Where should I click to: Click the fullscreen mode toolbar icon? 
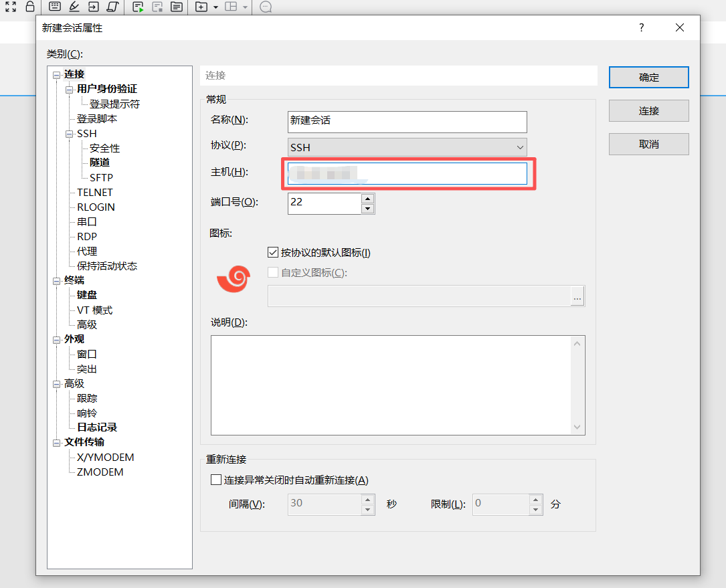pos(10,7)
